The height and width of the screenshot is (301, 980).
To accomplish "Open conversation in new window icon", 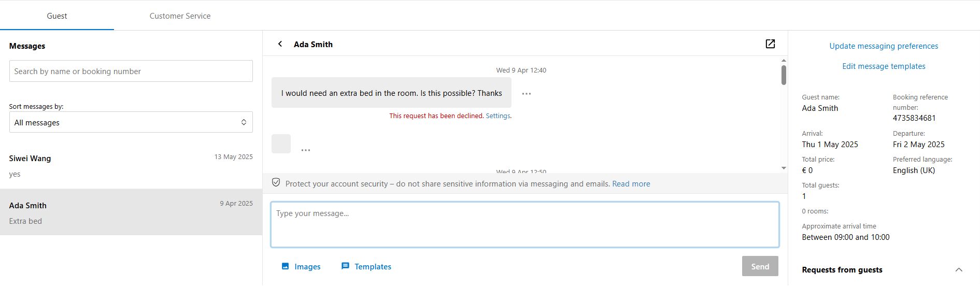I will pos(770,44).
